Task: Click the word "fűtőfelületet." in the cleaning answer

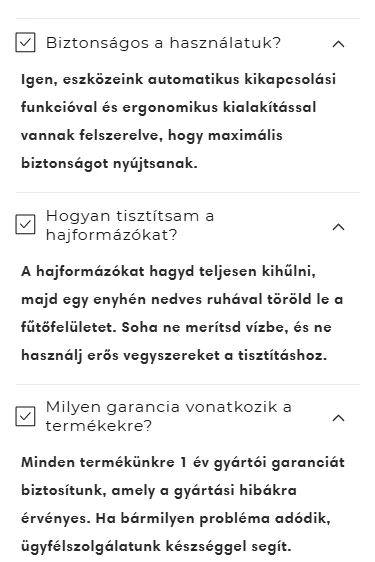Action: tap(69, 327)
